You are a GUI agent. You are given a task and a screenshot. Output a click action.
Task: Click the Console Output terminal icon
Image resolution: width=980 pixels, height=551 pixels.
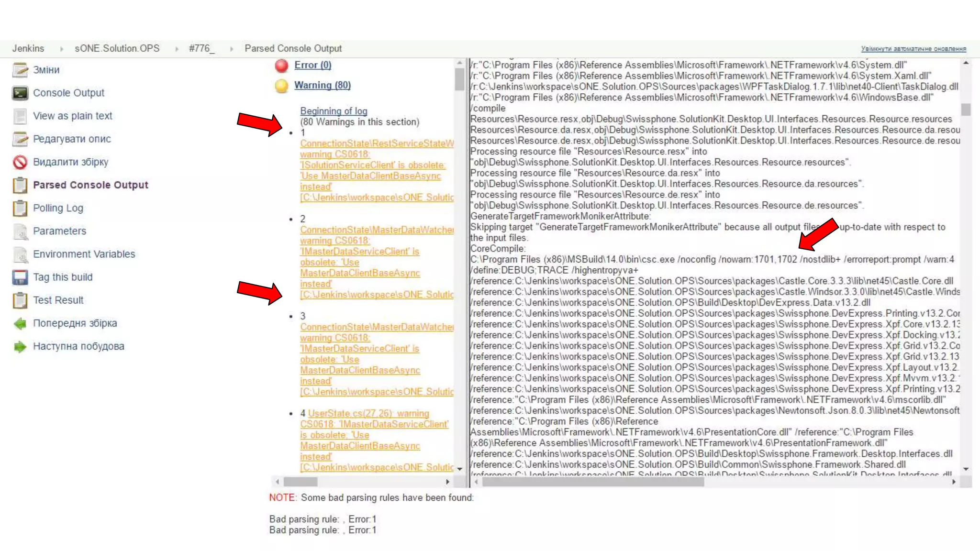pyautogui.click(x=20, y=93)
